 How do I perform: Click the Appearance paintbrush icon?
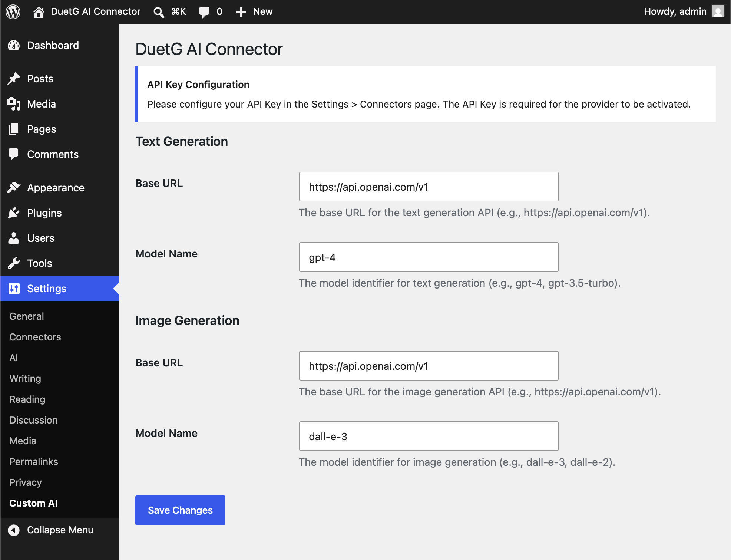pyautogui.click(x=14, y=188)
